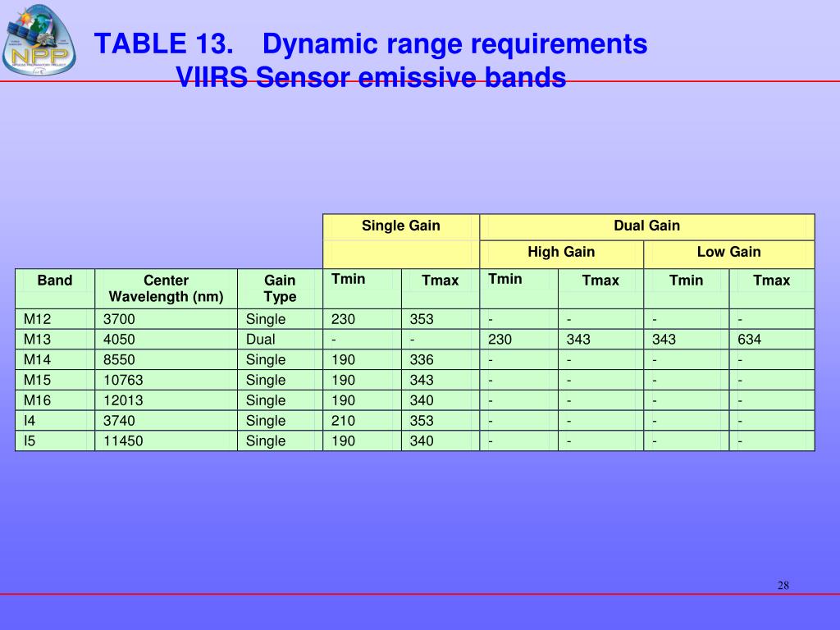Click the 'Single Gain' header cell
This screenshot has width=840, height=630.
tap(400, 226)
